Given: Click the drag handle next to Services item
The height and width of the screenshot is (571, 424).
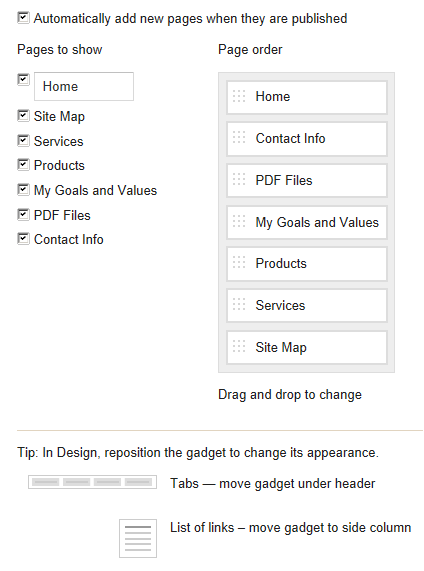Looking at the screenshot, I should click(239, 304).
